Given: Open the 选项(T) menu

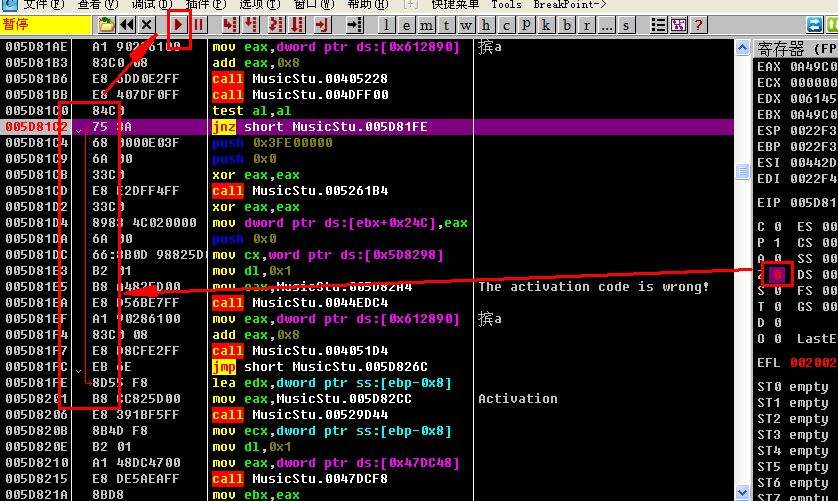Looking at the screenshot, I should (260, 5).
